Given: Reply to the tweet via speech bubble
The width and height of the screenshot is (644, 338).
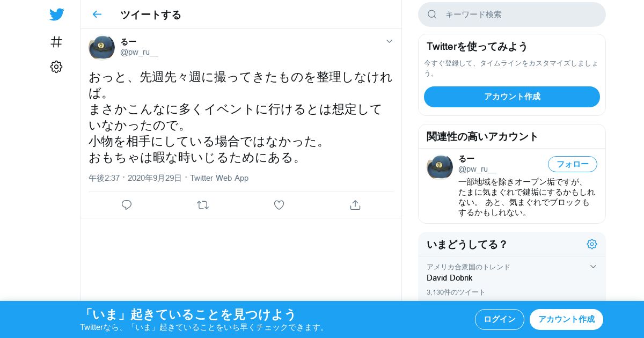Looking at the screenshot, I should click(x=127, y=205).
